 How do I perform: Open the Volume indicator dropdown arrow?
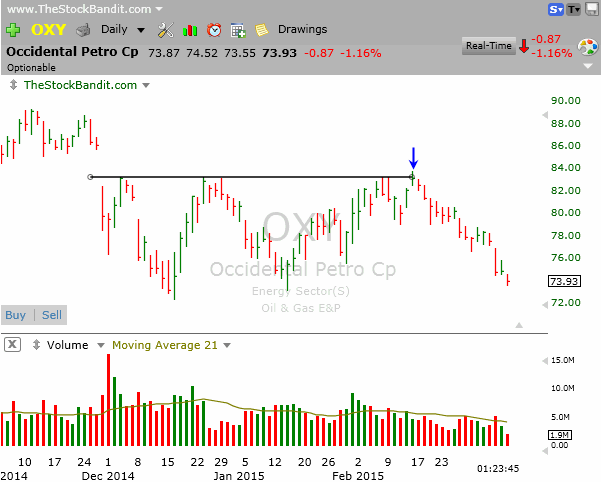pyautogui.click(x=101, y=345)
